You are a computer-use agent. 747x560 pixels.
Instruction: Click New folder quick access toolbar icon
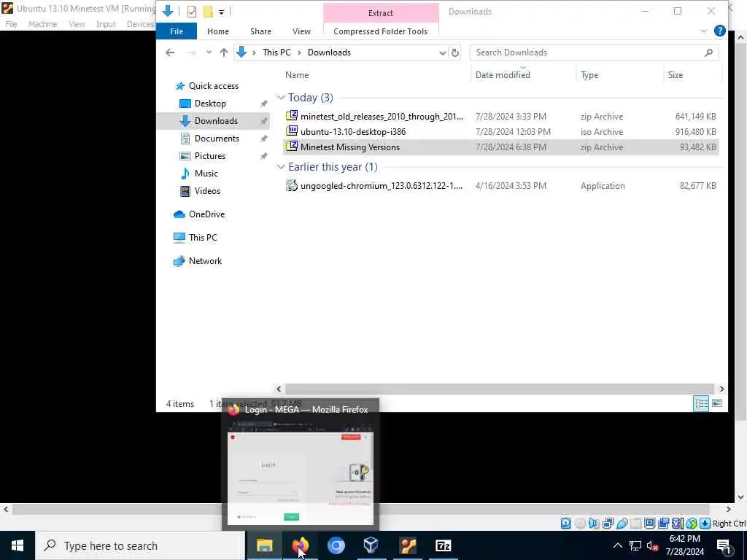point(208,12)
